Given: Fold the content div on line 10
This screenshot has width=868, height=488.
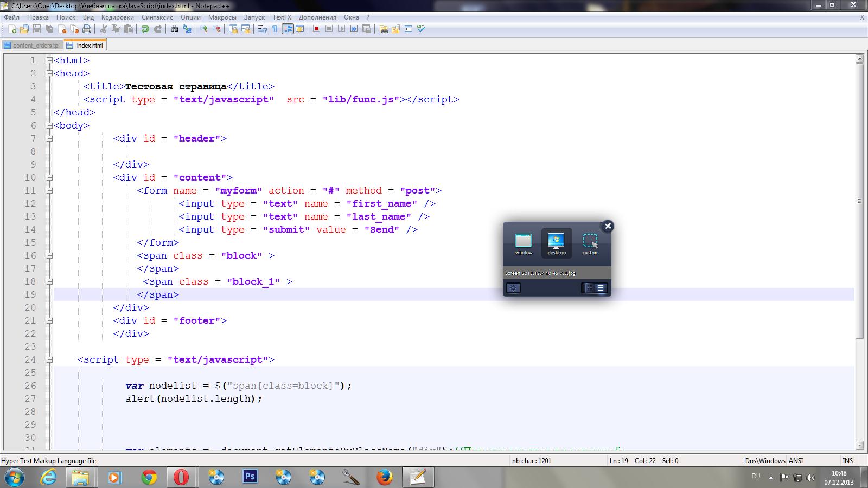Looking at the screenshot, I should click(49, 177).
